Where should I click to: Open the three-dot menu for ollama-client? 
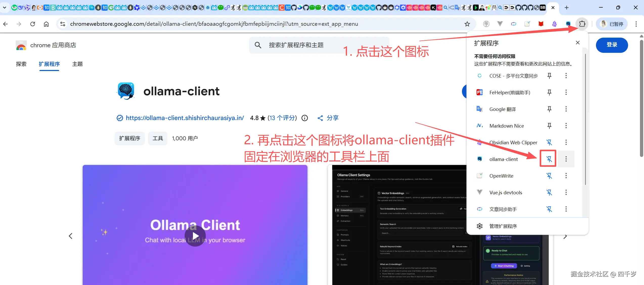pyautogui.click(x=566, y=159)
